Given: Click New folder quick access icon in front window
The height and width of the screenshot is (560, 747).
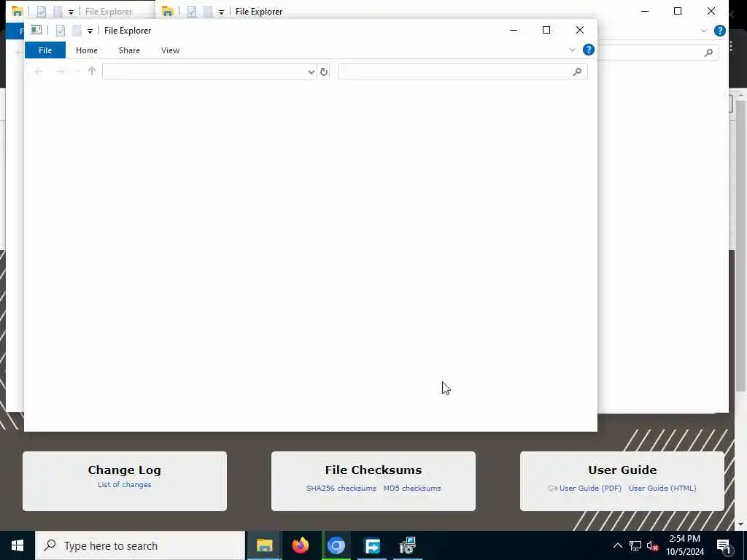Looking at the screenshot, I should pyautogui.click(x=76, y=31).
